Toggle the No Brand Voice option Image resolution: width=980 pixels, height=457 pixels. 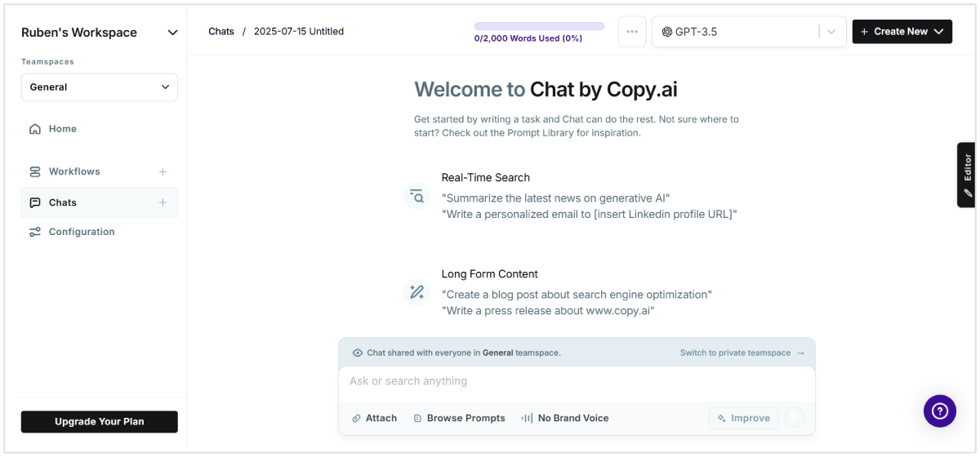565,418
